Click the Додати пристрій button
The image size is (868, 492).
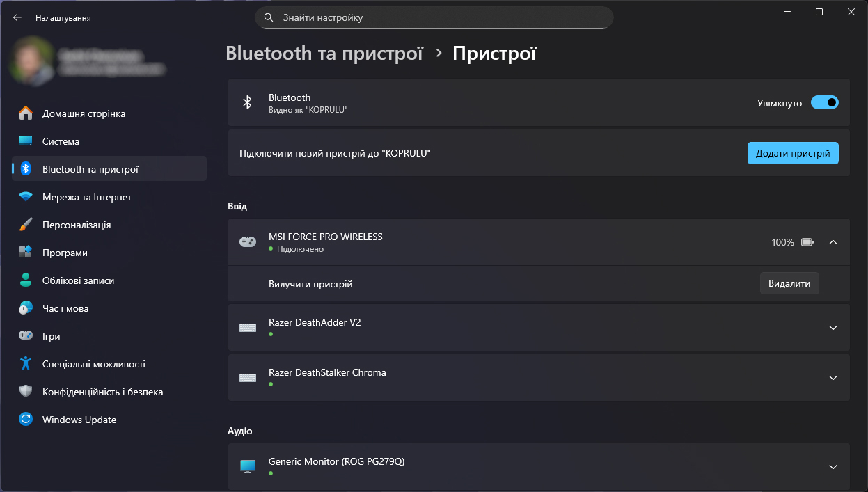(792, 153)
